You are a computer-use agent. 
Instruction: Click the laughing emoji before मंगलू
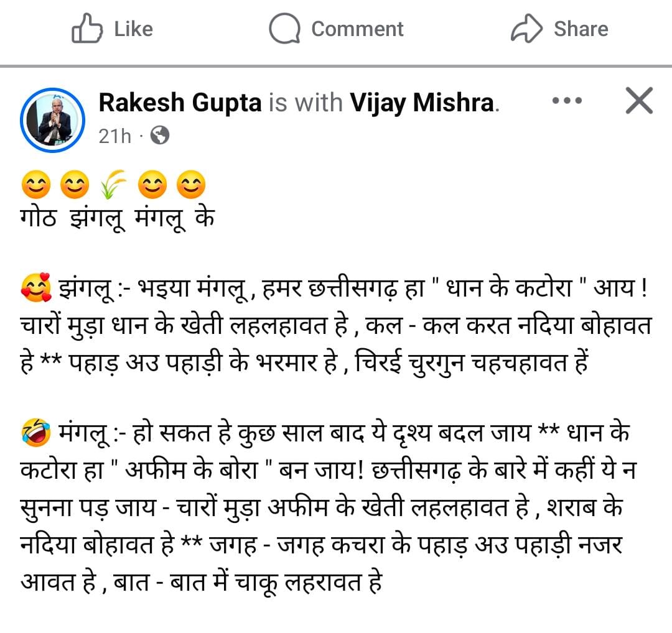tap(35, 432)
